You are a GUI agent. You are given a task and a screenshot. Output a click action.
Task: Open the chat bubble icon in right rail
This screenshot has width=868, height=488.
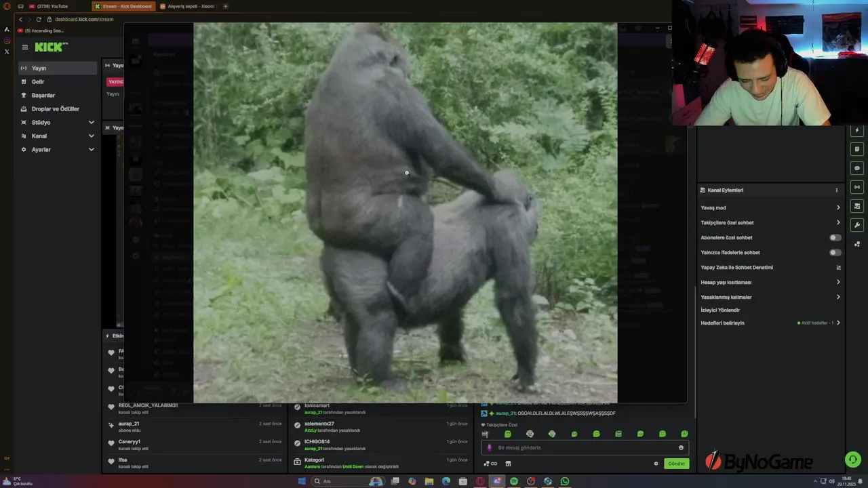857,168
